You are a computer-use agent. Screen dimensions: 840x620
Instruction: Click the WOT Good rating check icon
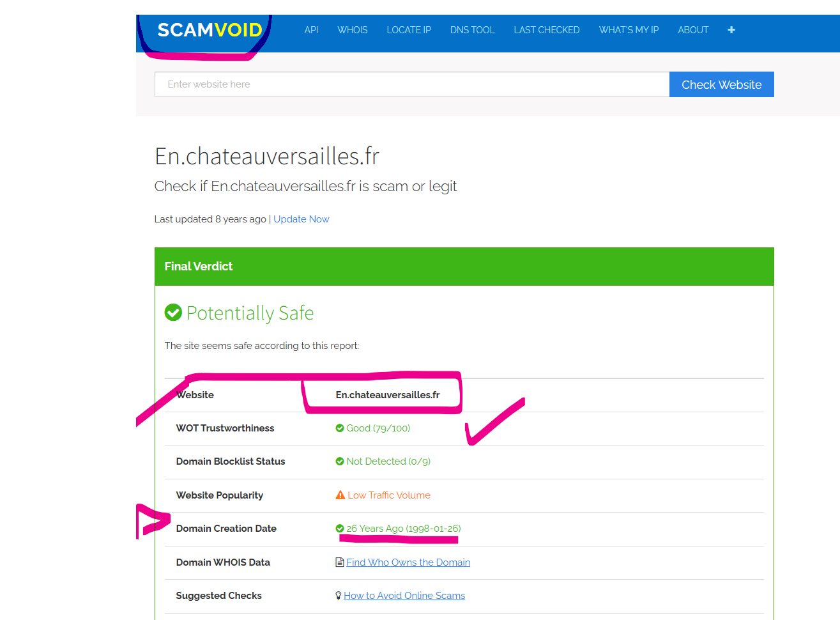340,428
